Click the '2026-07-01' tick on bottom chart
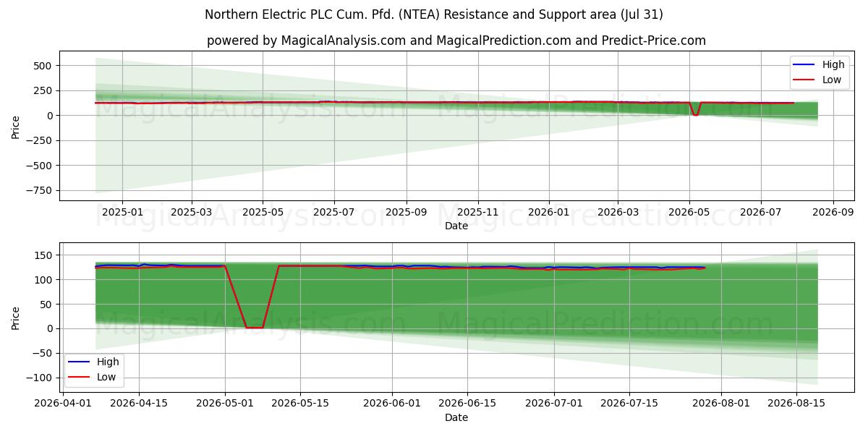This screenshot has height=434, width=868. [554, 403]
